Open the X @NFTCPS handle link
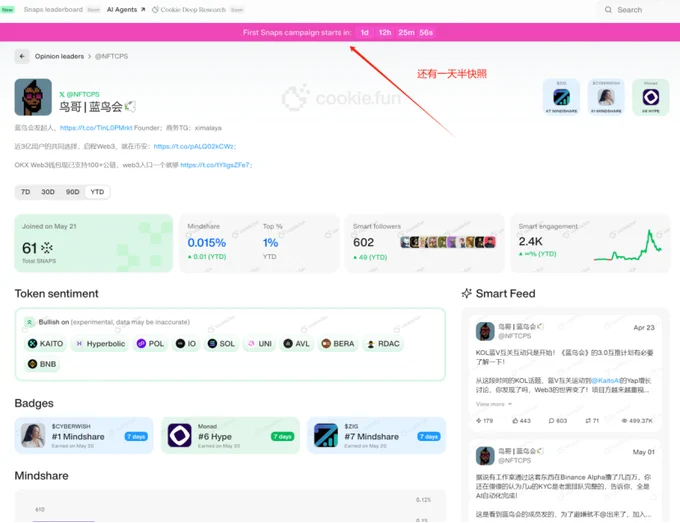 [79, 94]
